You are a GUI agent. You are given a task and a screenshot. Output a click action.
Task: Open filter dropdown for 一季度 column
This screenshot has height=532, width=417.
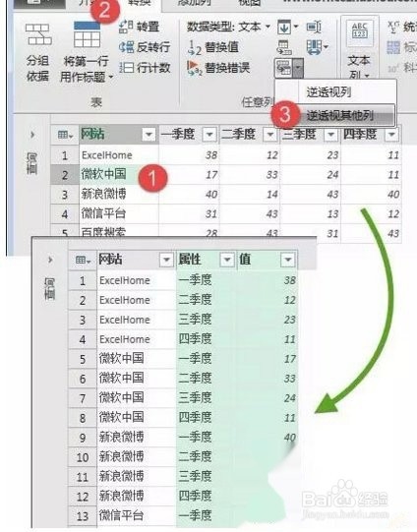[x=209, y=135]
